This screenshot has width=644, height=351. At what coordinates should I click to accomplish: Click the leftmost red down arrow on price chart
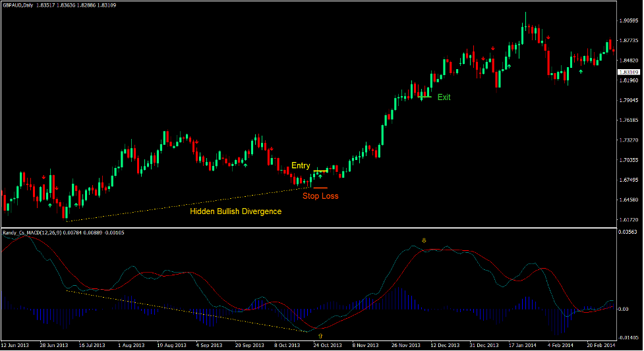[x=44, y=177]
